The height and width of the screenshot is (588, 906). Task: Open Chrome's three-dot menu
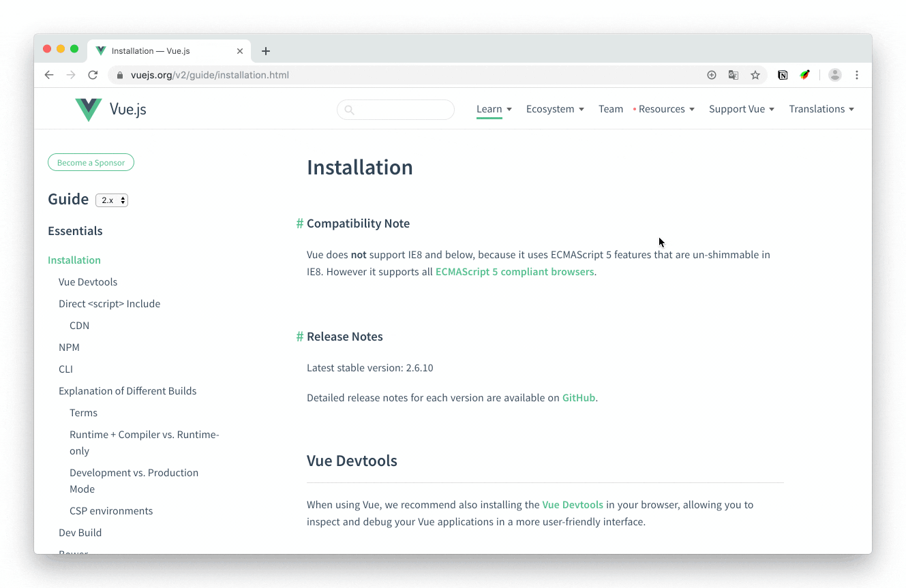[x=857, y=75]
